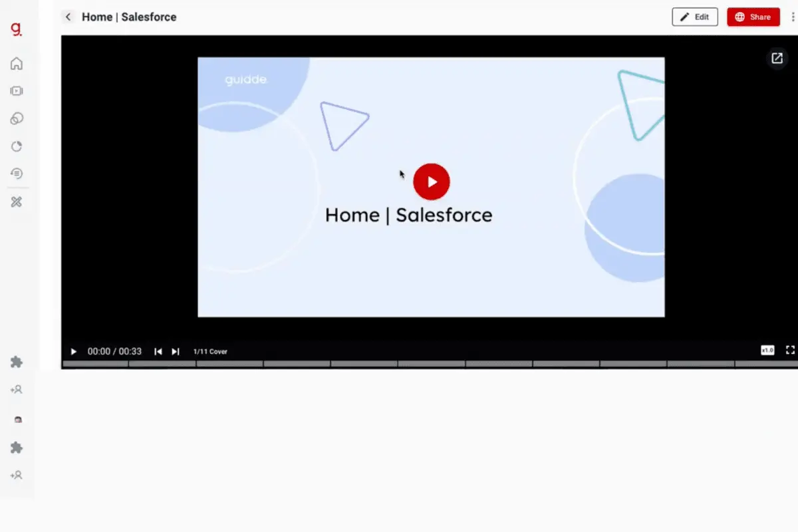This screenshot has width=798, height=532.
Task: Open the overlapping circles spaces icon
Action: click(17, 119)
